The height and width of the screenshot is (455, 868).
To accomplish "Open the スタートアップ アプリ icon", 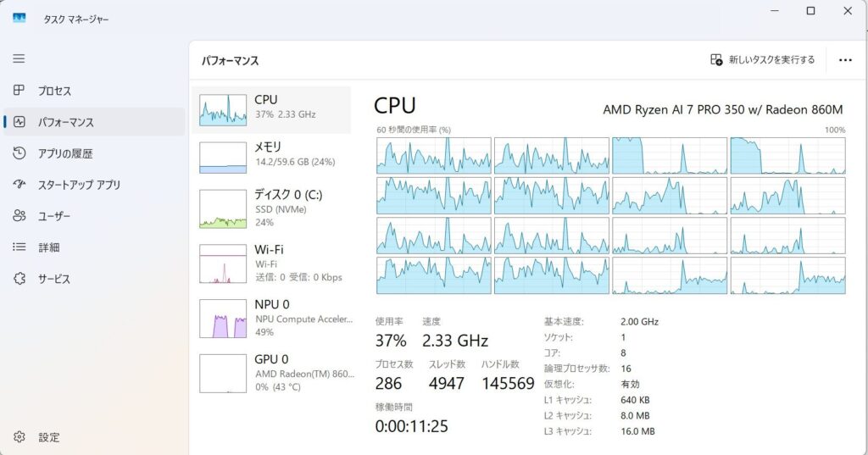I will click(x=19, y=185).
